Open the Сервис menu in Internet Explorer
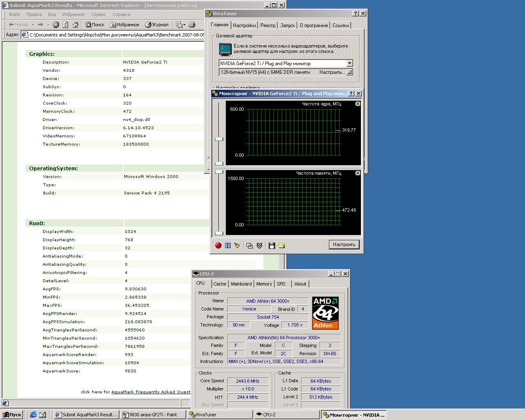The width and height of the screenshot is (525, 420). [x=98, y=14]
